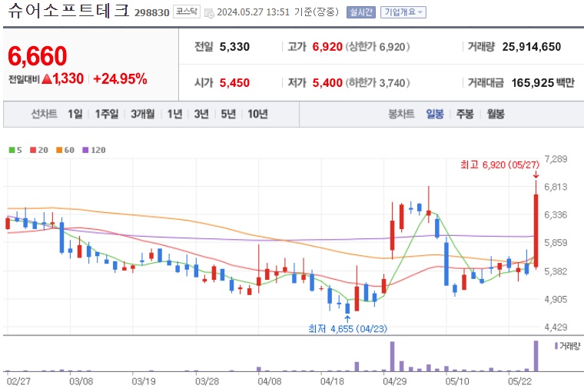Click the 시가 value 5,450
The image size is (584, 392).
[234, 83]
